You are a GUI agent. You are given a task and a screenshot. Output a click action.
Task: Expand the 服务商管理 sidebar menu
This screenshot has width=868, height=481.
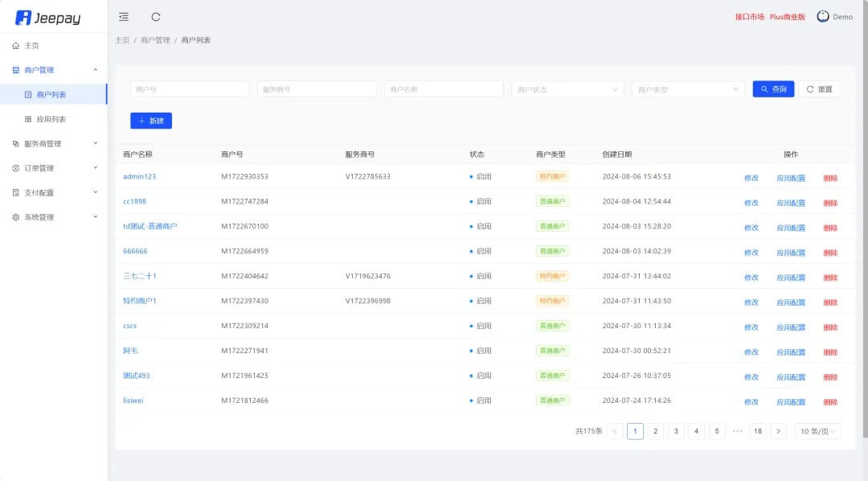pos(53,144)
